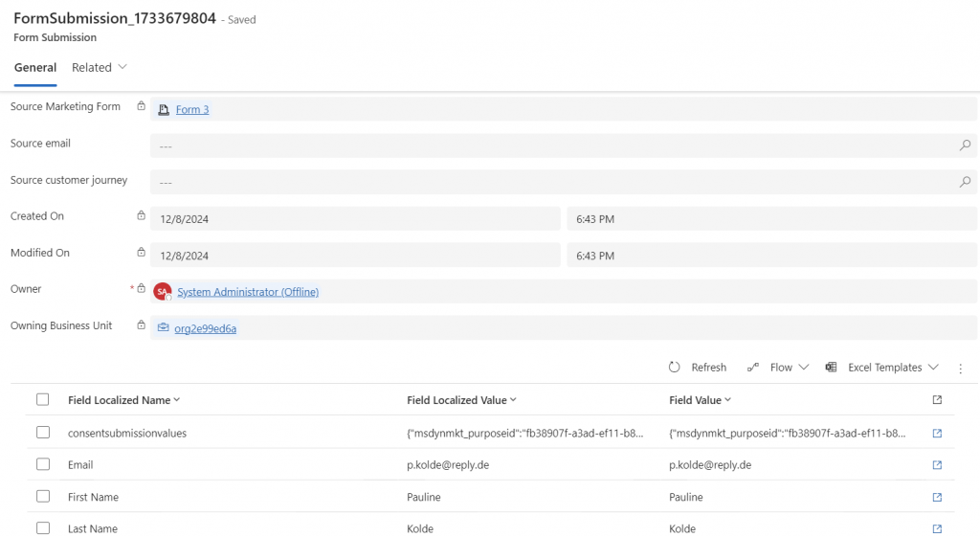
Task: Open the Form 3 lookup link
Action: click(x=191, y=109)
